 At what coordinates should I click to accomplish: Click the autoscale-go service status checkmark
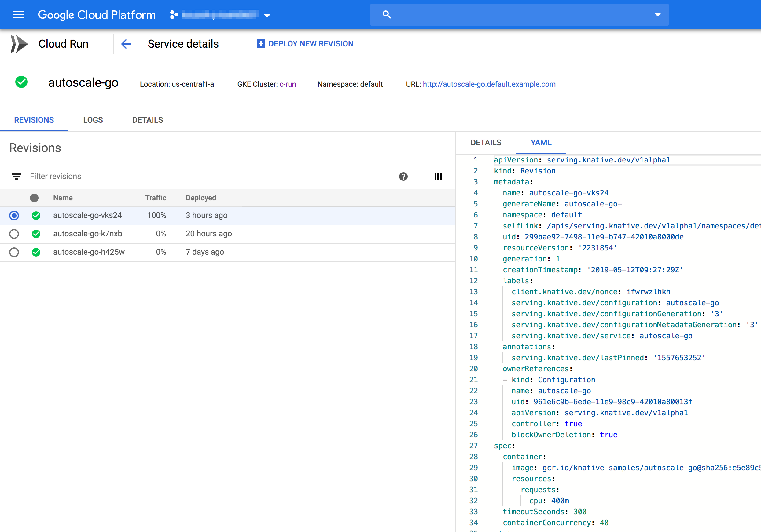coord(21,82)
